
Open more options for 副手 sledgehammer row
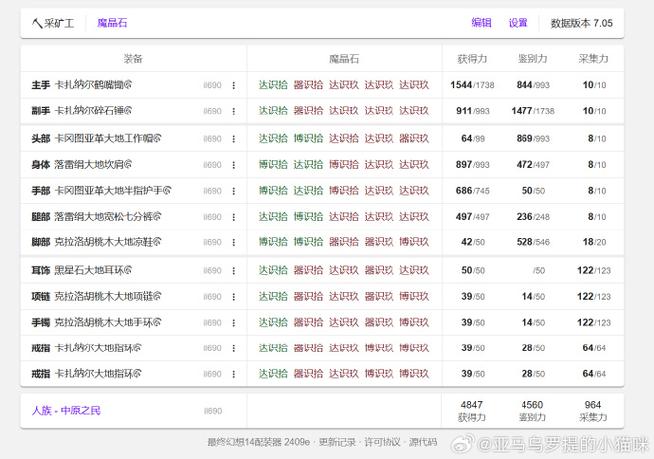[x=234, y=111]
